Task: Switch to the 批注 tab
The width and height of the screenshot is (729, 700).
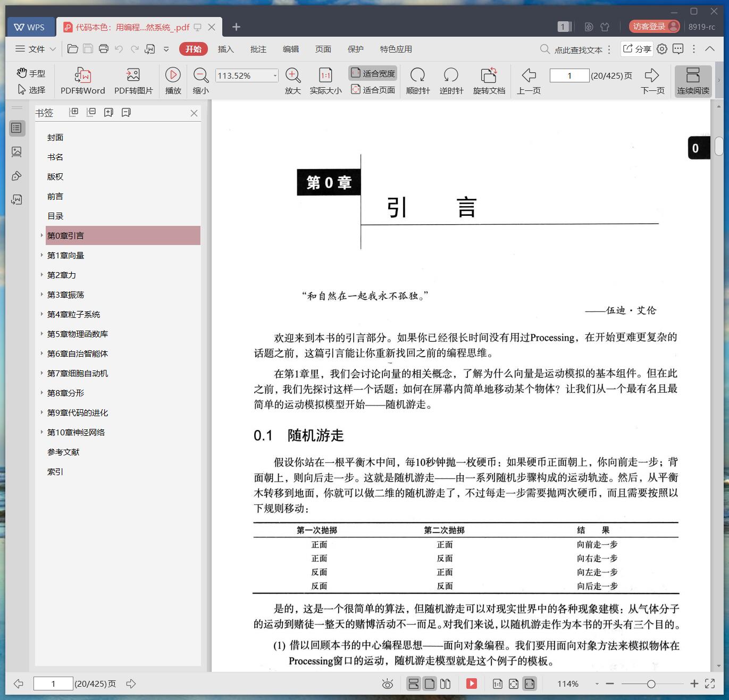Action: click(258, 49)
